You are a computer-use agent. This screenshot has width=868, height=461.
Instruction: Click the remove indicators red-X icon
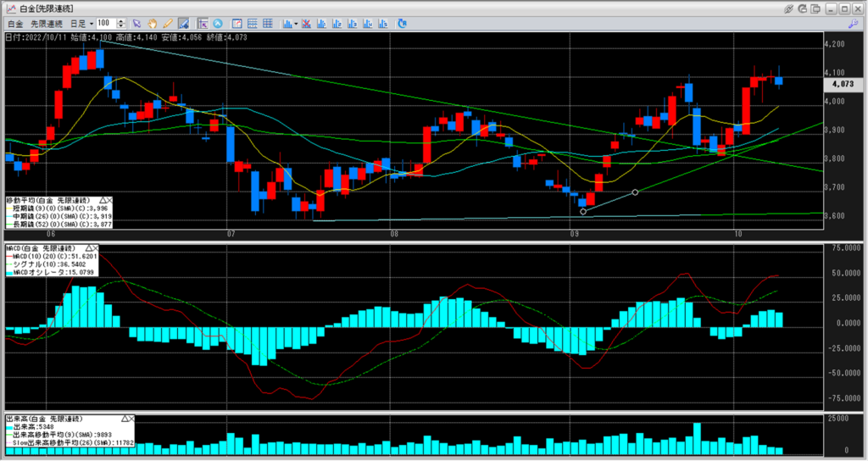(x=305, y=24)
